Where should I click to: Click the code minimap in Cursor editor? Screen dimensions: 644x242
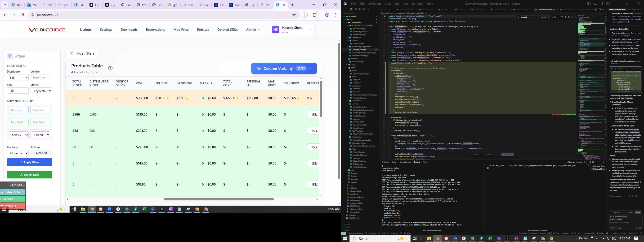click(x=591, y=87)
